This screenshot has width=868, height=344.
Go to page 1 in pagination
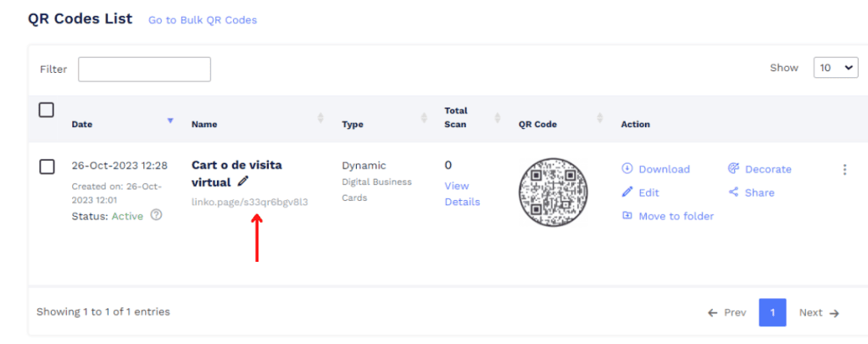coord(772,313)
